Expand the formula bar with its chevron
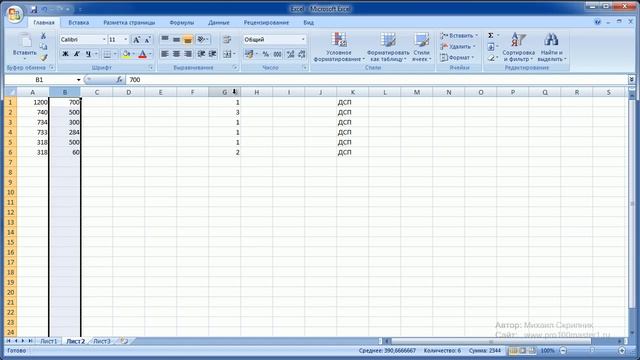The height and width of the screenshot is (360, 640). pos(631,80)
